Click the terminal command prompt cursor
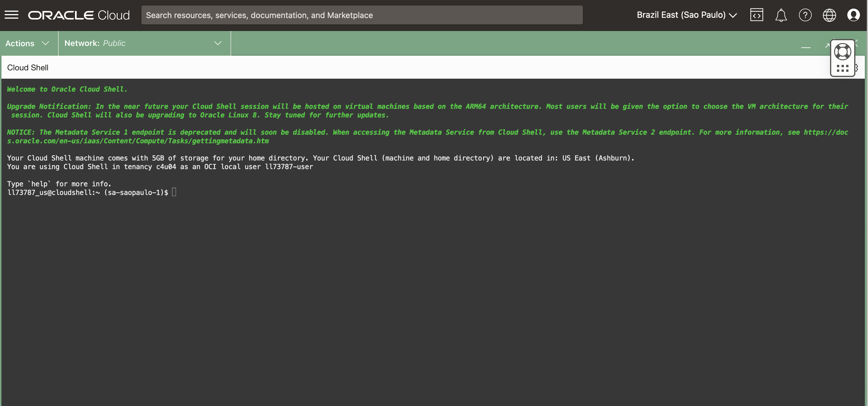The height and width of the screenshot is (406, 868). (174, 192)
